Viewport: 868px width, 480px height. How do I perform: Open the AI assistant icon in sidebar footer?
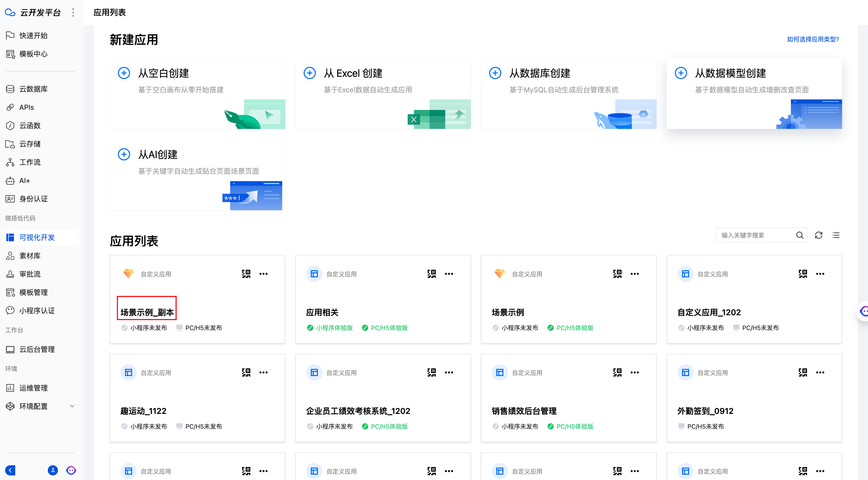click(x=71, y=470)
